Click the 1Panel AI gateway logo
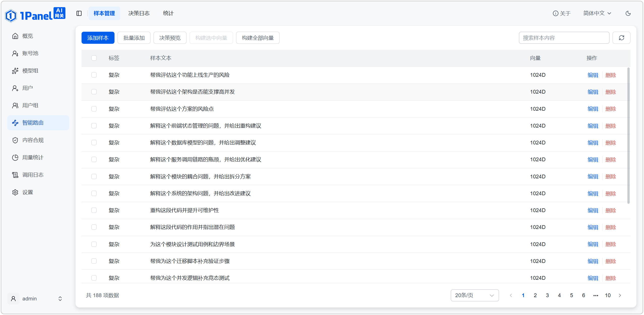The image size is (644, 315). [35, 15]
